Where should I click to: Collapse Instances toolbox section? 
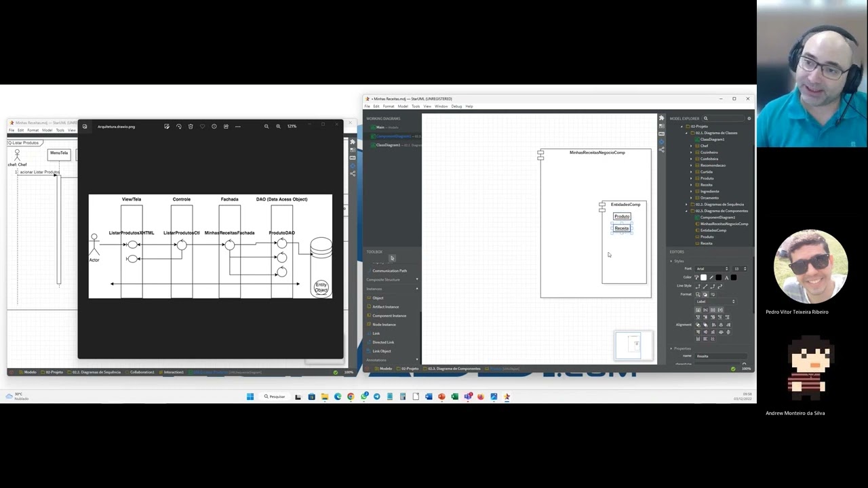[x=417, y=289]
